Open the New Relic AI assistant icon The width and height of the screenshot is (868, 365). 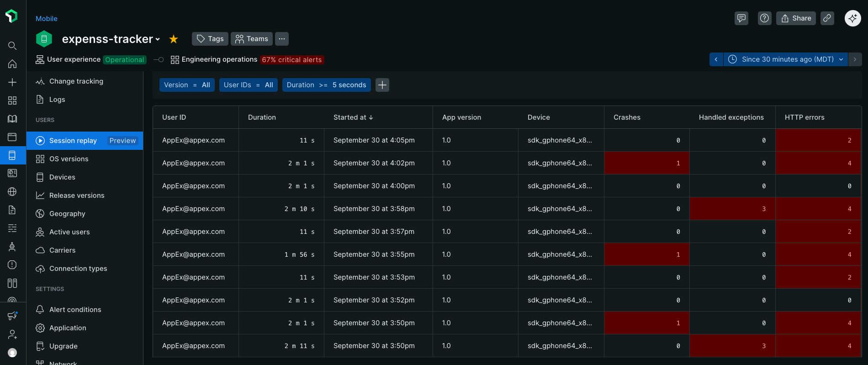(x=852, y=18)
